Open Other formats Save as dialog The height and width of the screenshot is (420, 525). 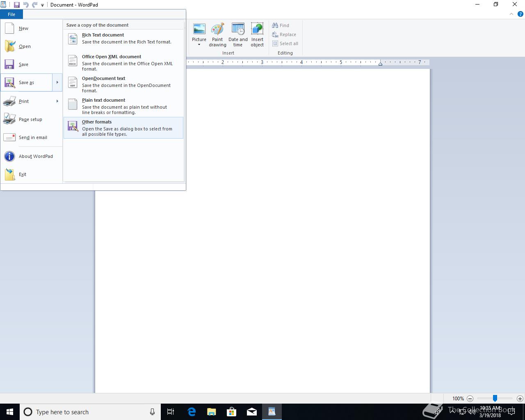tap(123, 128)
